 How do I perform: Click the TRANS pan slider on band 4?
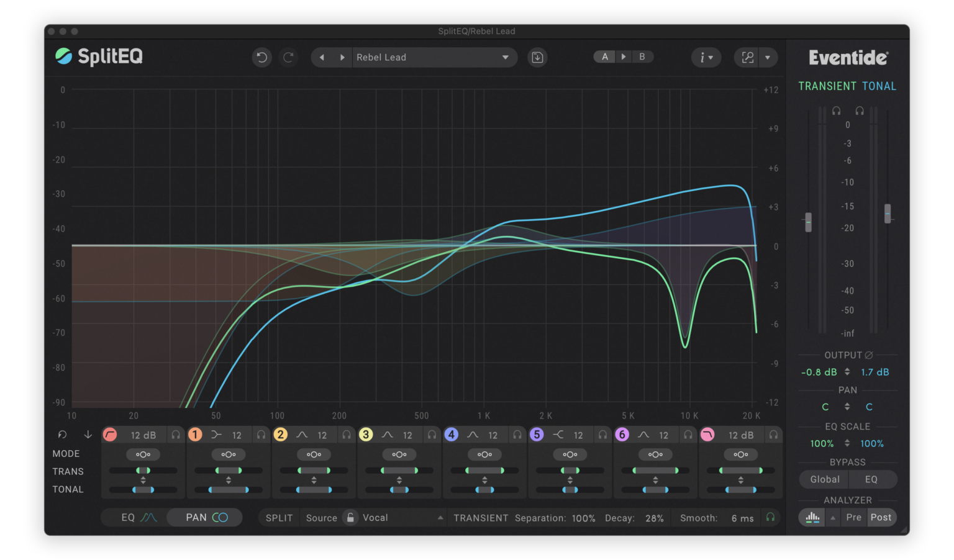point(484,471)
